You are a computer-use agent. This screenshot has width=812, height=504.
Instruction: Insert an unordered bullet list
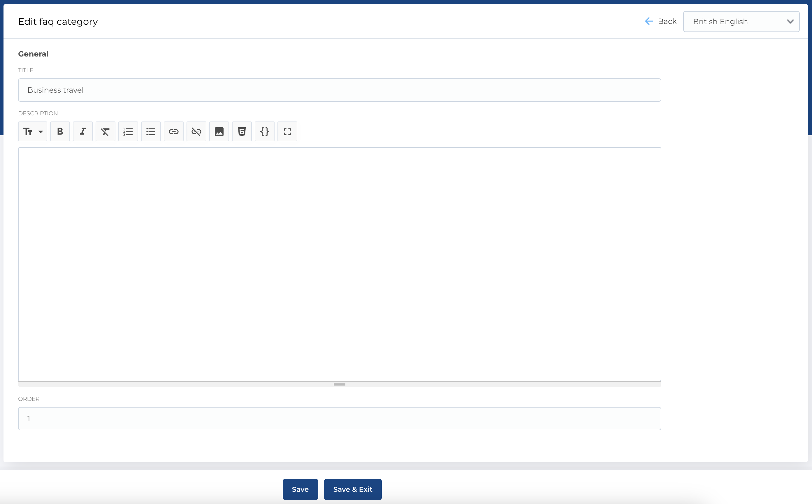pos(151,131)
